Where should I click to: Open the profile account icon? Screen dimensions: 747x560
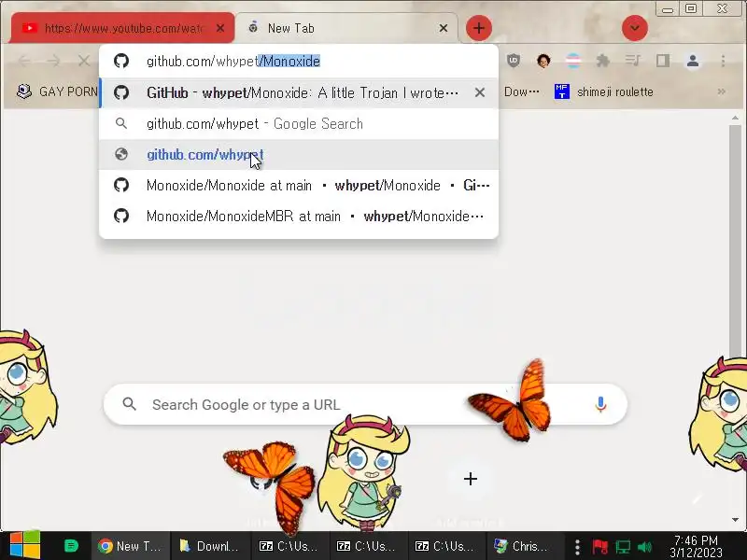tap(693, 61)
